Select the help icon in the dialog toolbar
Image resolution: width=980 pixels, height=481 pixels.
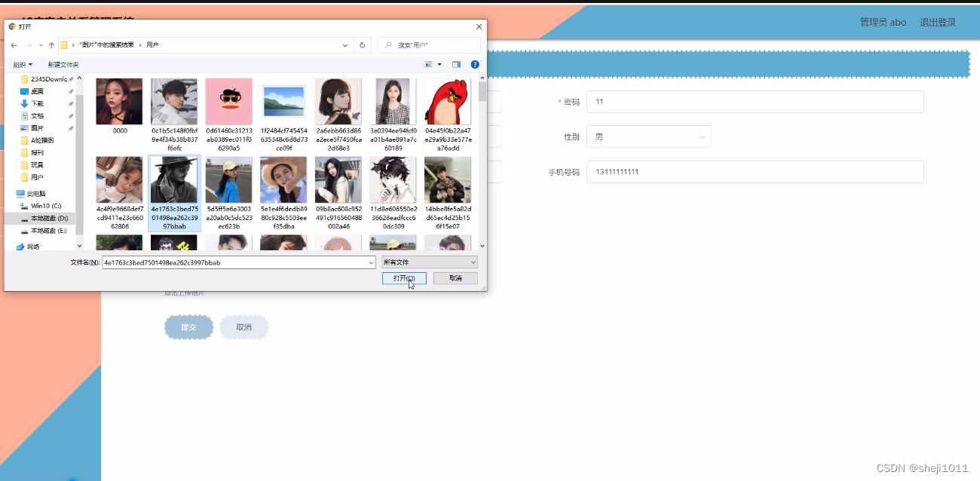click(x=475, y=64)
